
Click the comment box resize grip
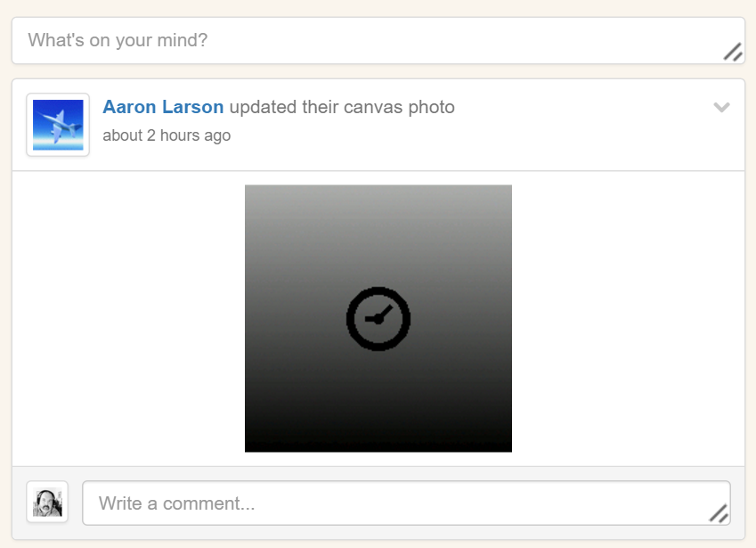point(719,513)
